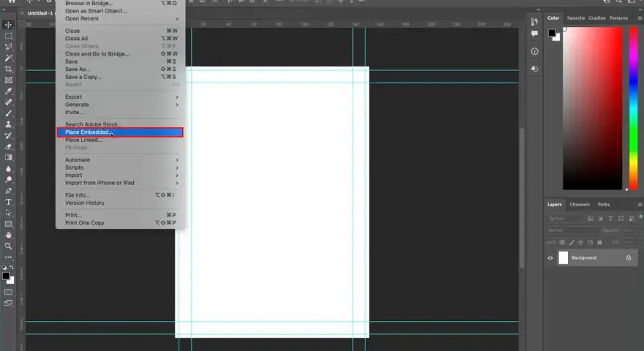Expand the Scripts submenu
644x351 pixels.
coord(121,167)
